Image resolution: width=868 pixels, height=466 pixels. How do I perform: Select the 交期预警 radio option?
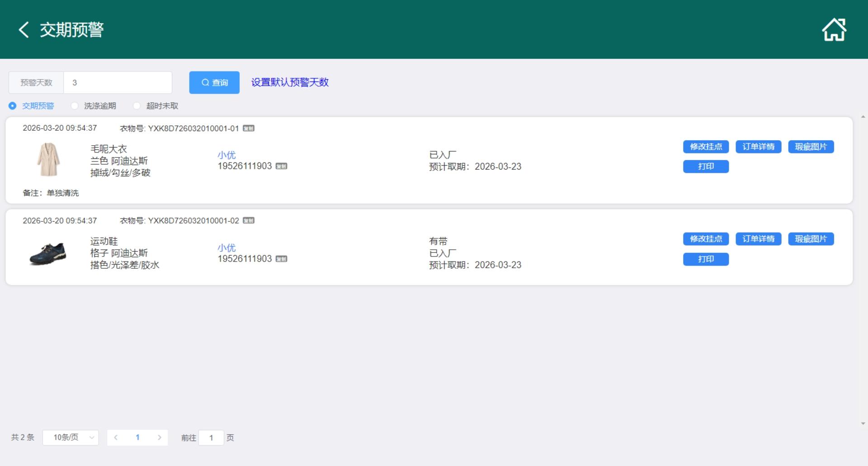(13, 106)
